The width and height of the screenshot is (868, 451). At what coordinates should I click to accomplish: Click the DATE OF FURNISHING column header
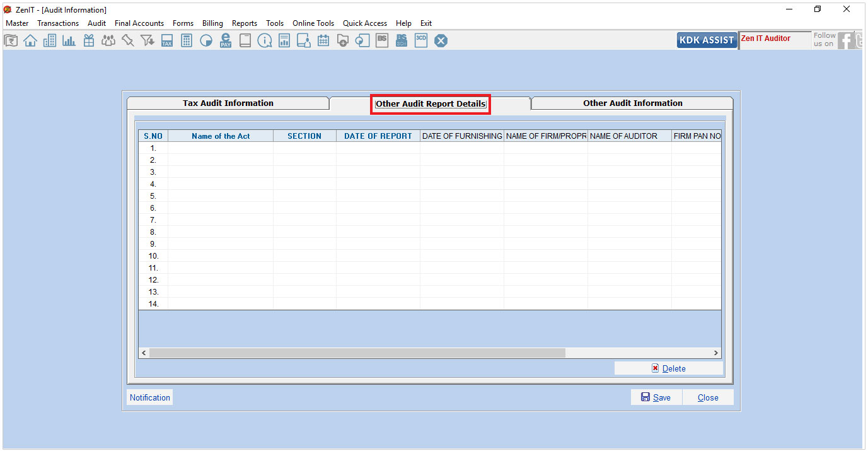coord(462,136)
